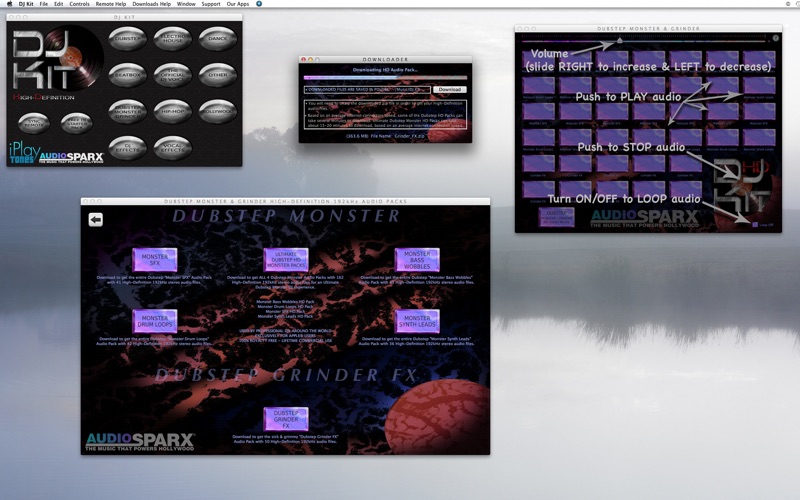Open the OTHER category button
Screen dimensions: 800x500
(218, 75)
